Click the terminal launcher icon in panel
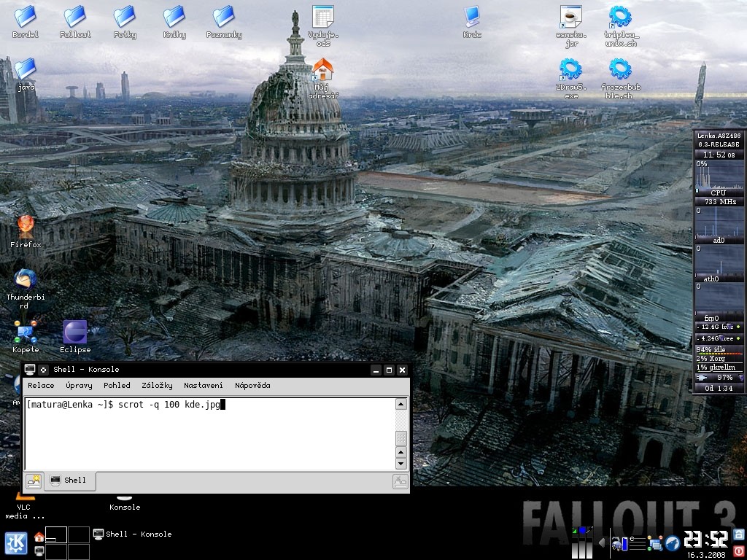 coord(39,551)
